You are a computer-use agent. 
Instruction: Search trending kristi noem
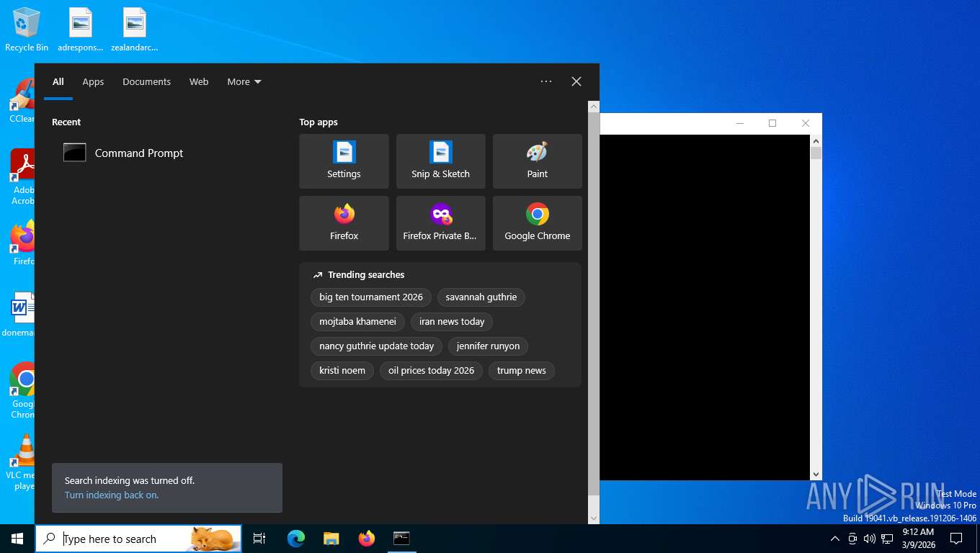point(342,371)
